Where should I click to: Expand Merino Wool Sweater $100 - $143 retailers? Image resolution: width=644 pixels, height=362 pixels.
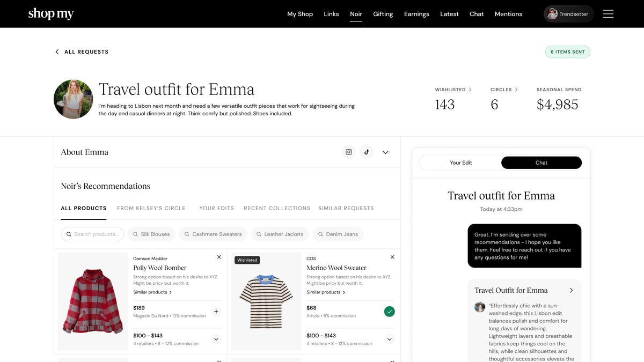tap(389, 339)
